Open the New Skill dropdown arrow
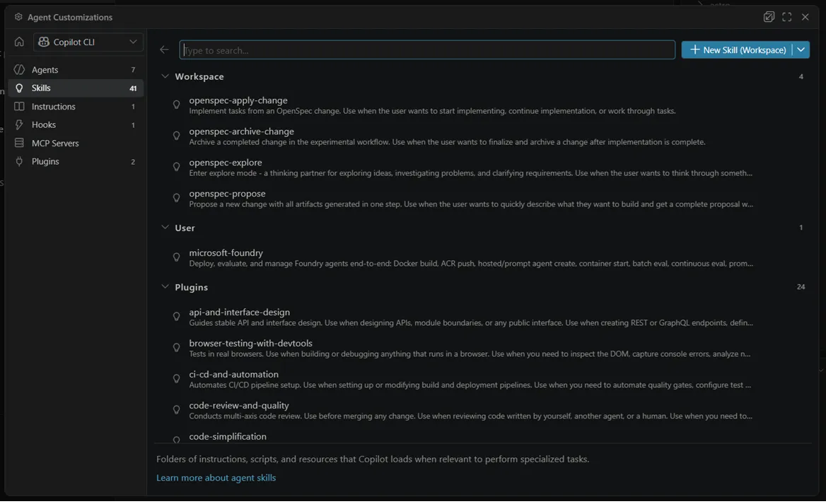826x504 pixels. pyautogui.click(x=801, y=49)
